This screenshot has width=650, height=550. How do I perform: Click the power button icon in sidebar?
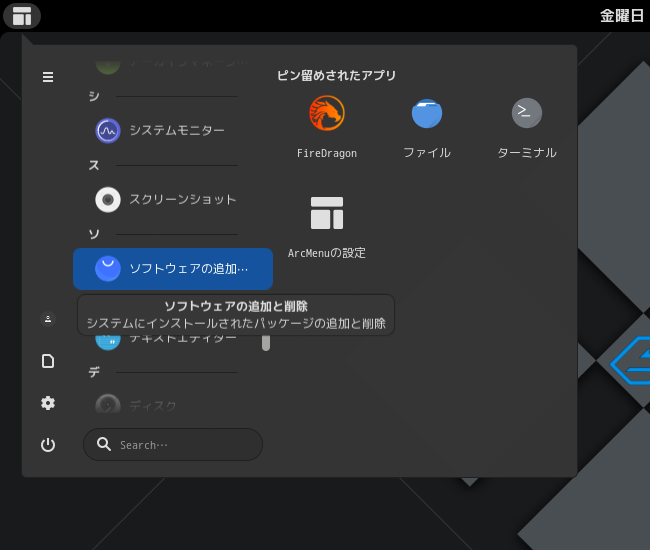pyautogui.click(x=48, y=444)
